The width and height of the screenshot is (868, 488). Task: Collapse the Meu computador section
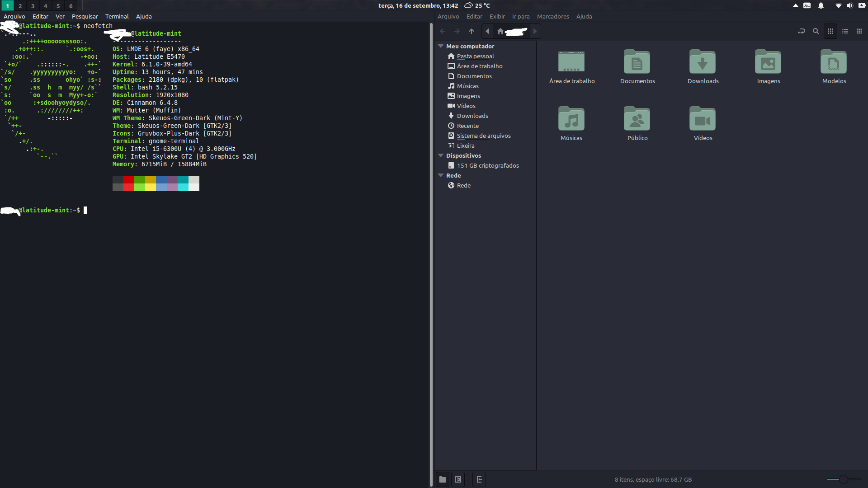click(441, 46)
